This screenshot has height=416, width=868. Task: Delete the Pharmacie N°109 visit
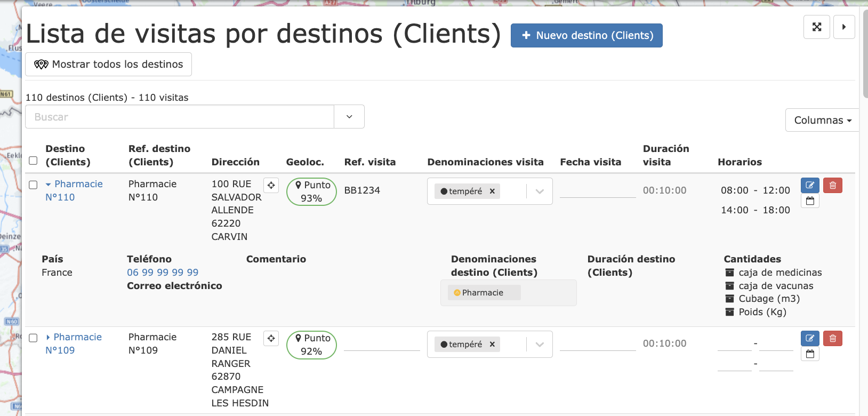pyautogui.click(x=832, y=338)
